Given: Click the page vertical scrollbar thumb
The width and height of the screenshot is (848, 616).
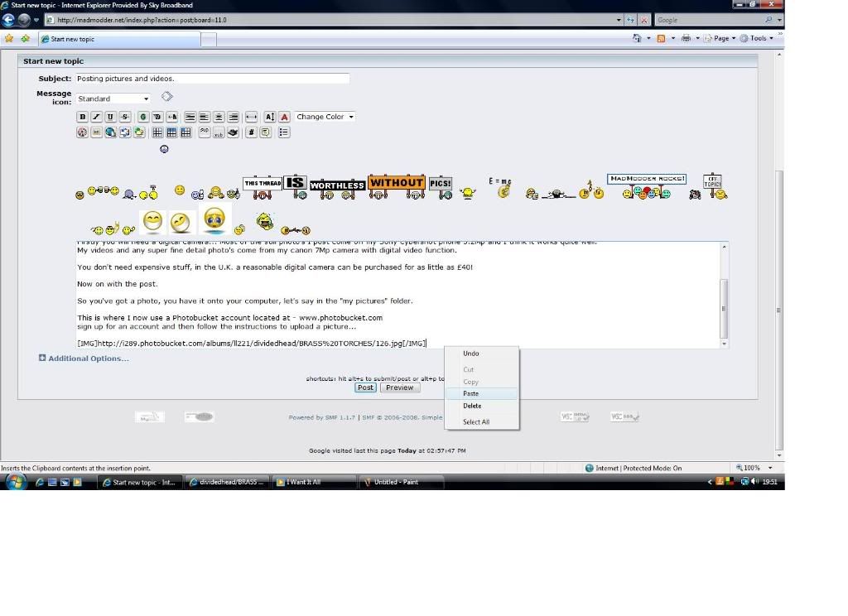Looking at the screenshot, I should coord(778,310).
